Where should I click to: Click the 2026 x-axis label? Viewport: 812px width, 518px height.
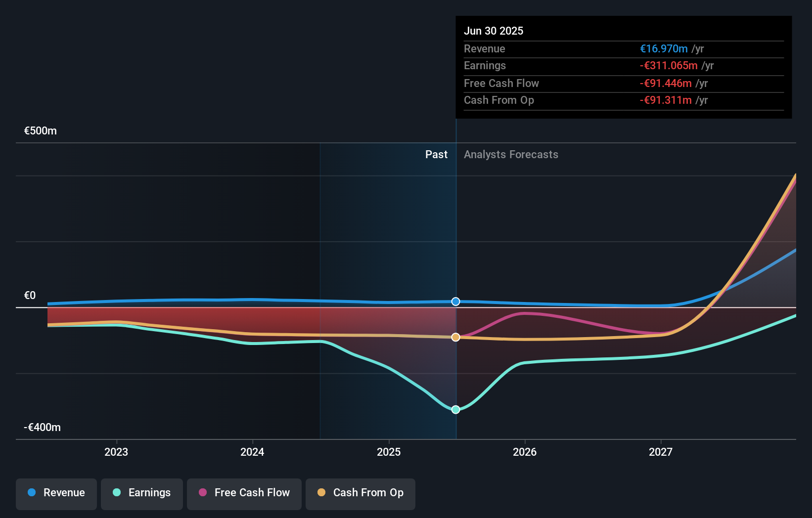525,452
